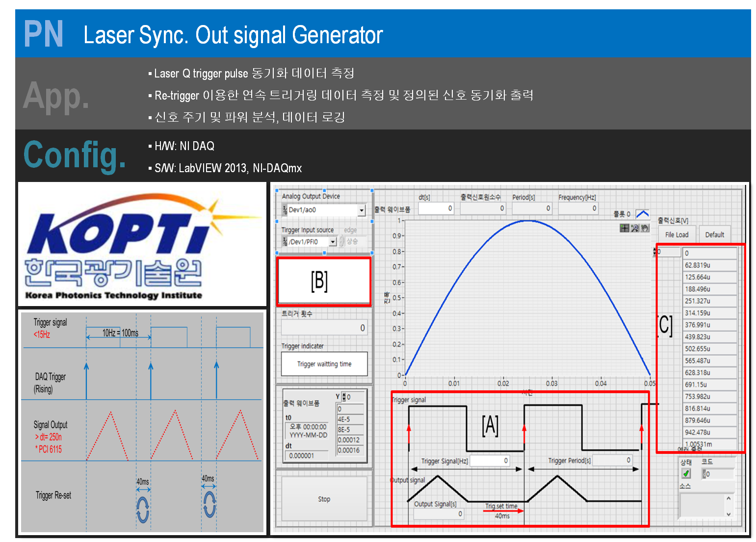Click the File Load button

pyautogui.click(x=677, y=235)
